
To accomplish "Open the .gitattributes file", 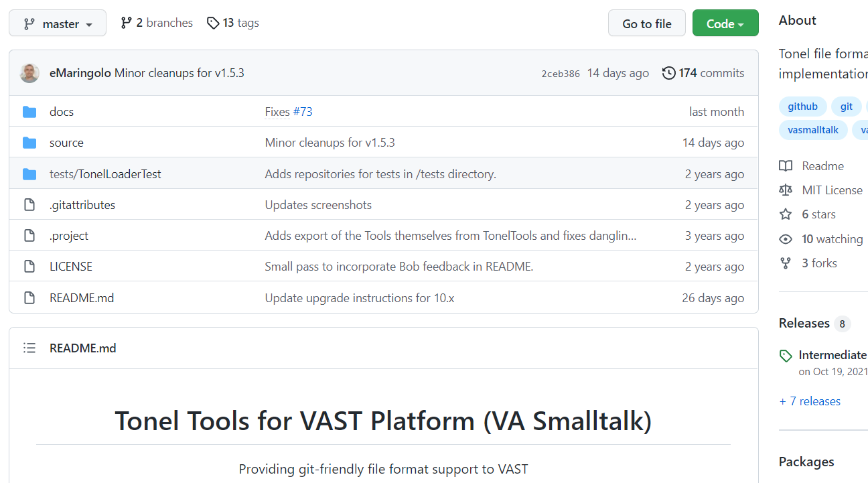I will [x=82, y=205].
